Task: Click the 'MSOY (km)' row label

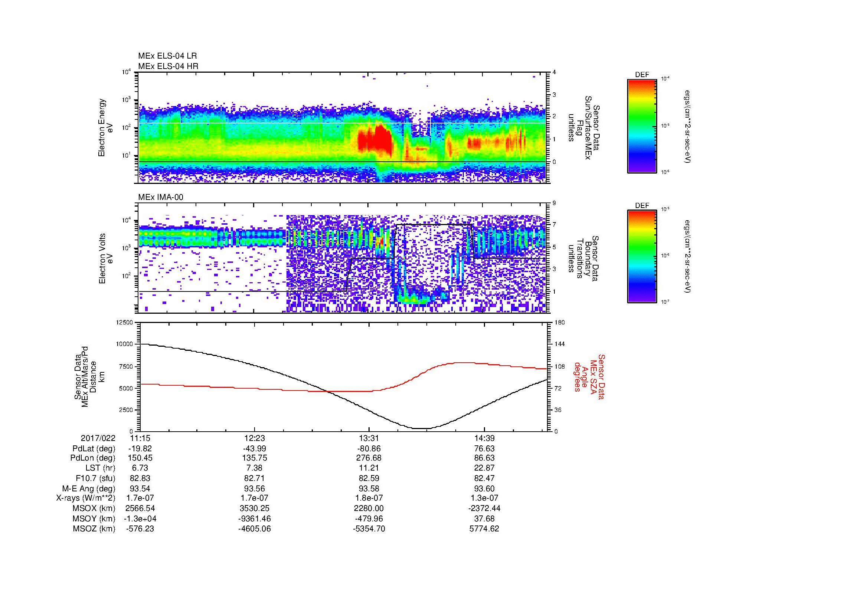Action: click(x=94, y=518)
